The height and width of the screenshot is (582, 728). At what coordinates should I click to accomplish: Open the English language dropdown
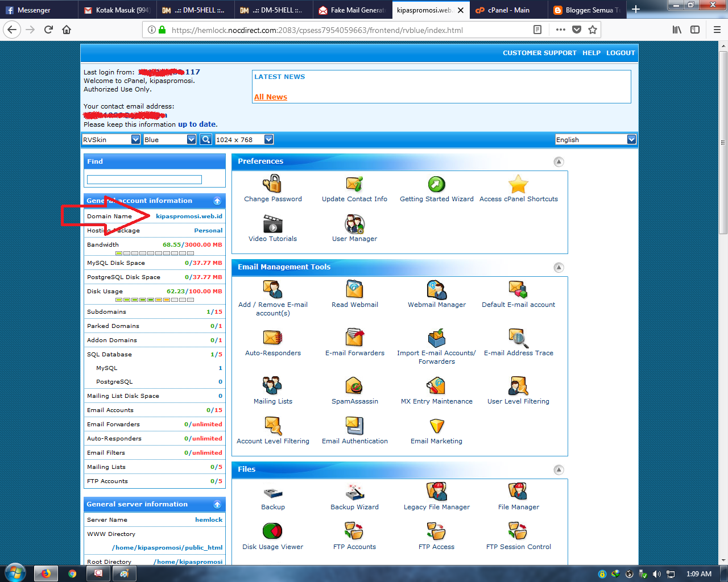click(x=595, y=139)
